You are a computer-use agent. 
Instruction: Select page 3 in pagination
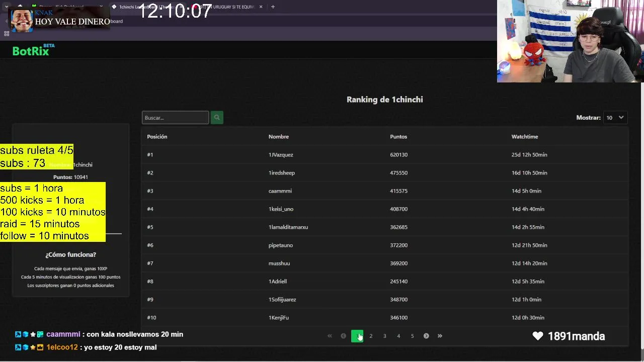(x=384, y=336)
